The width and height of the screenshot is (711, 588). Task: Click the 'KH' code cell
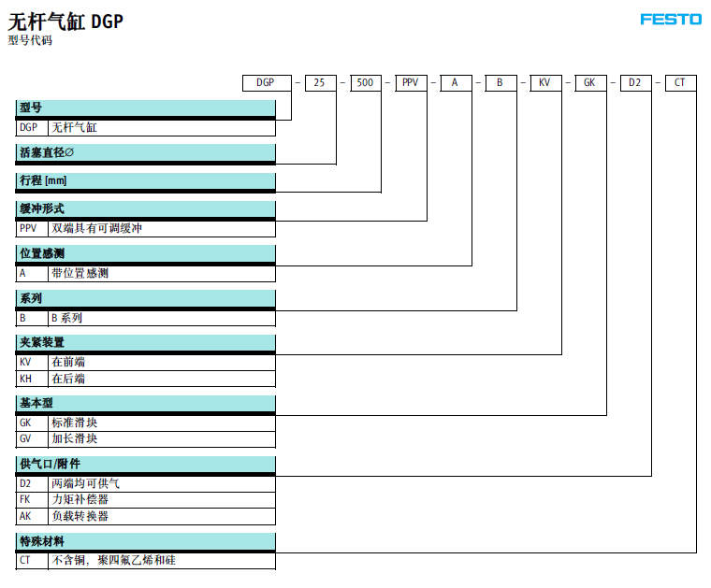(32, 379)
